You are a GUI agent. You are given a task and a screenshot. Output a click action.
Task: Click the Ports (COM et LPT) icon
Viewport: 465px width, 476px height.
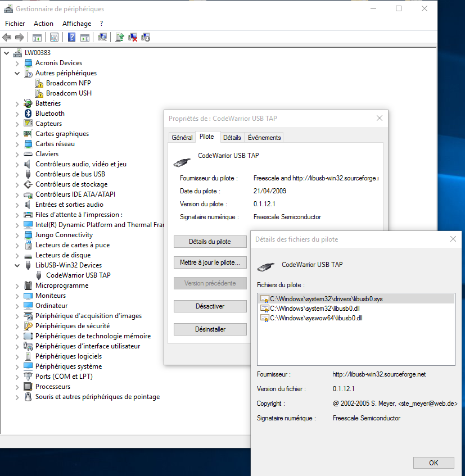click(28, 377)
